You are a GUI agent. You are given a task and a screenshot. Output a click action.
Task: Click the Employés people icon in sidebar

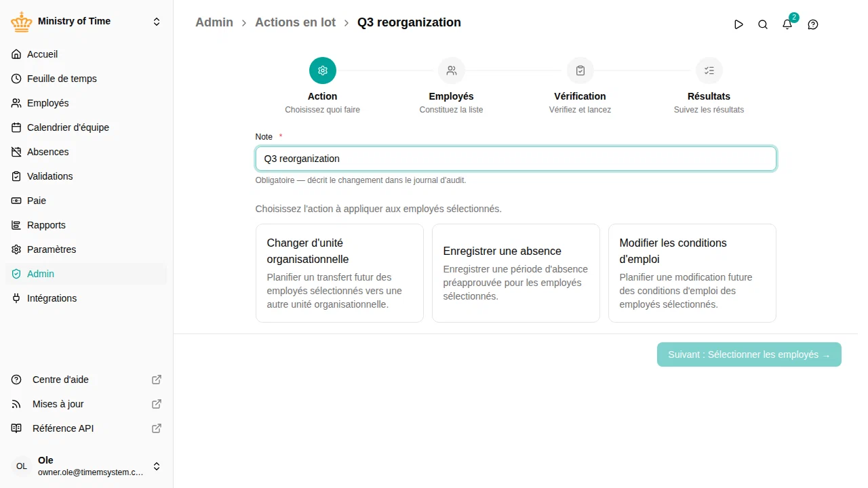17,103
